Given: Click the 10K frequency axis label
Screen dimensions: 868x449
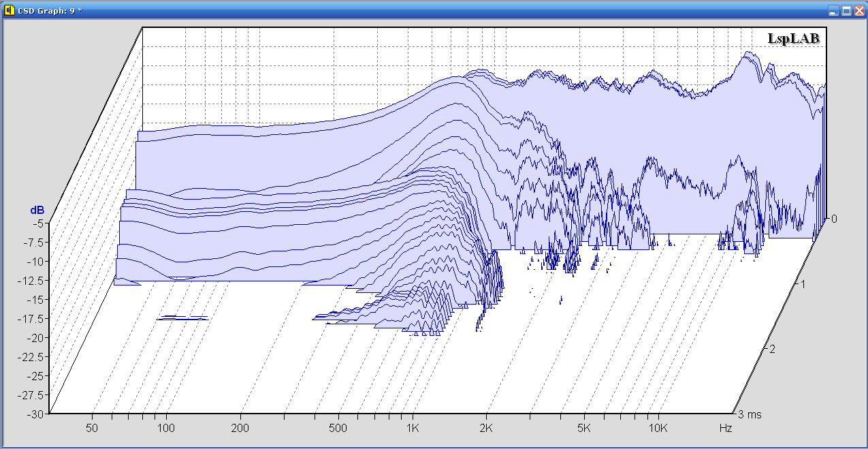Looking at the screenshot, I should (657, 429).
